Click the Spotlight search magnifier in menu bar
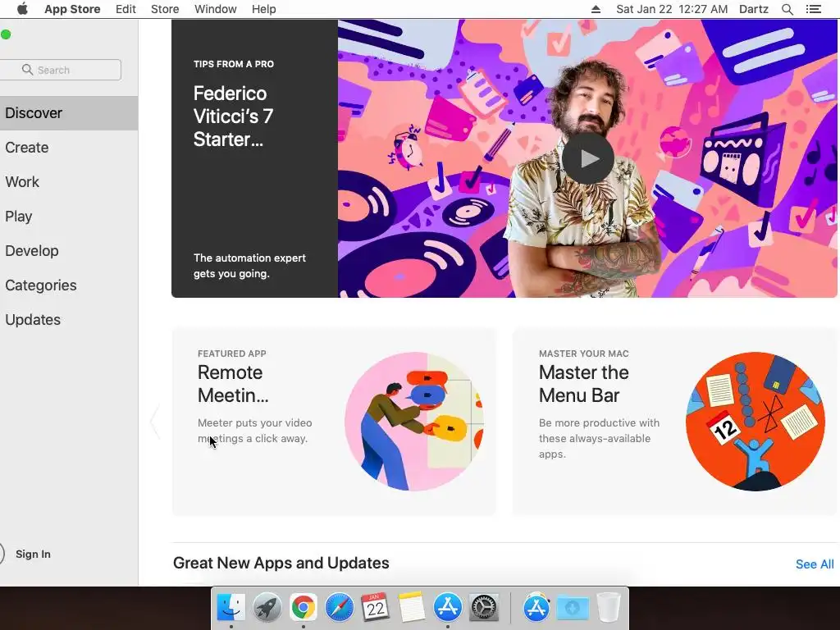 [787, 9]
